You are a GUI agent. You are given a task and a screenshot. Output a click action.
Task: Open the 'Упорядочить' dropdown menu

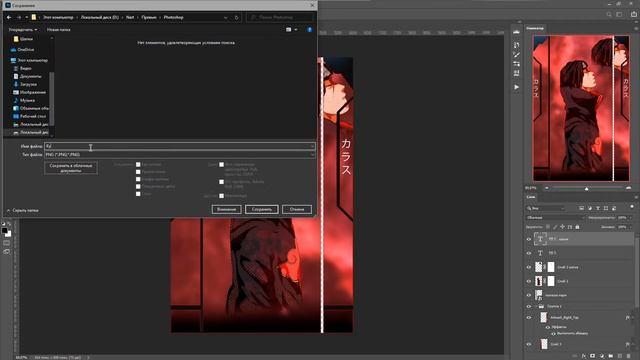(23, 30)
